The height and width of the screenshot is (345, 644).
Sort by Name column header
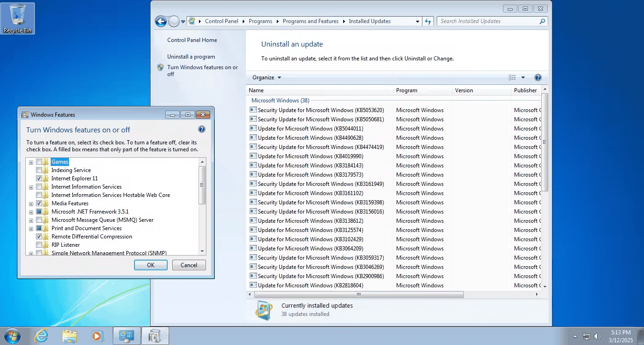[320, 90]
